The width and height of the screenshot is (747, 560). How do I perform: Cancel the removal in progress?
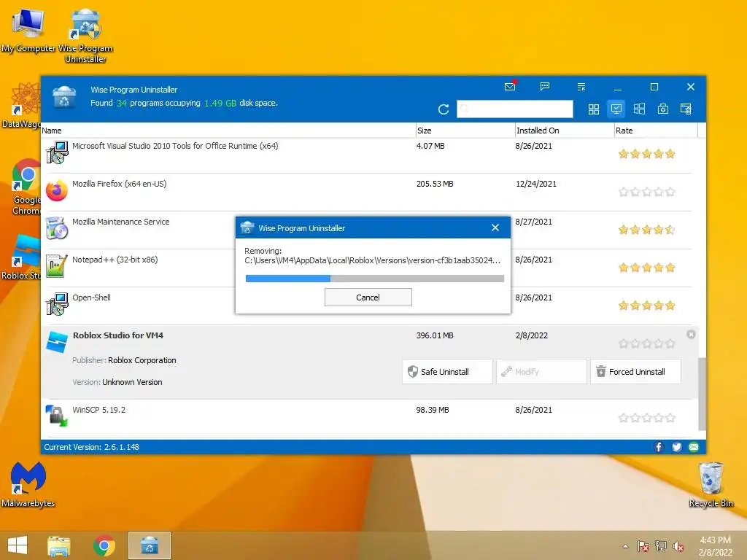click(x=368, y=297)
